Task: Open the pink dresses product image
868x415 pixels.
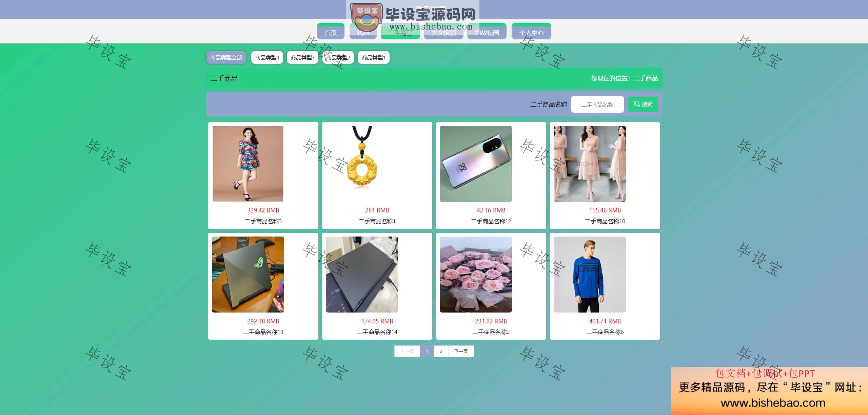Action: (590, 164)
